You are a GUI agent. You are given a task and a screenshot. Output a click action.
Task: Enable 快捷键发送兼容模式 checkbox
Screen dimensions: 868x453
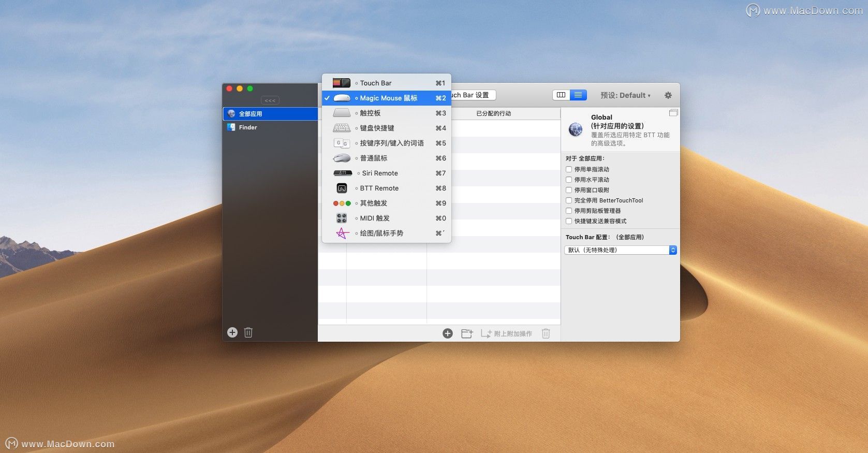(x=569, y=221)
